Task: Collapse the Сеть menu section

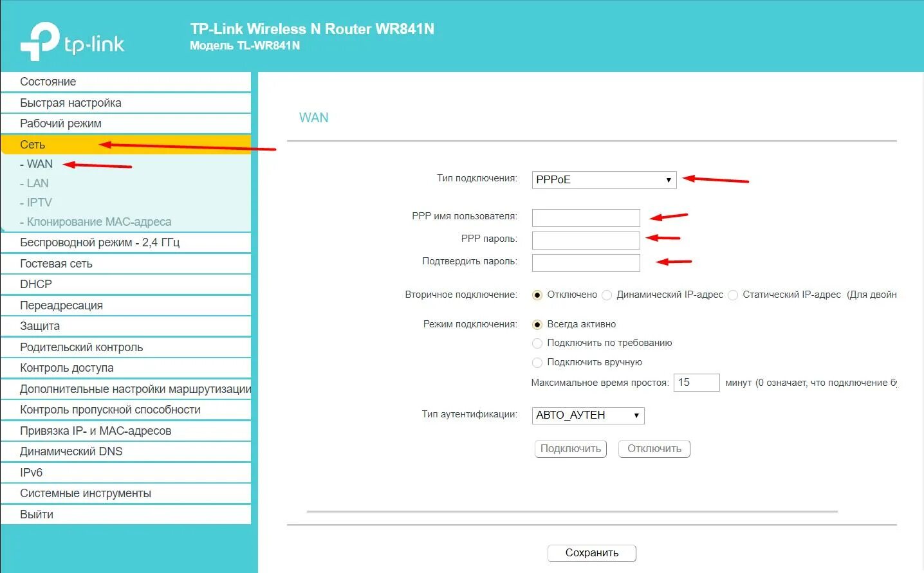Action: click(x=125, y=145)
